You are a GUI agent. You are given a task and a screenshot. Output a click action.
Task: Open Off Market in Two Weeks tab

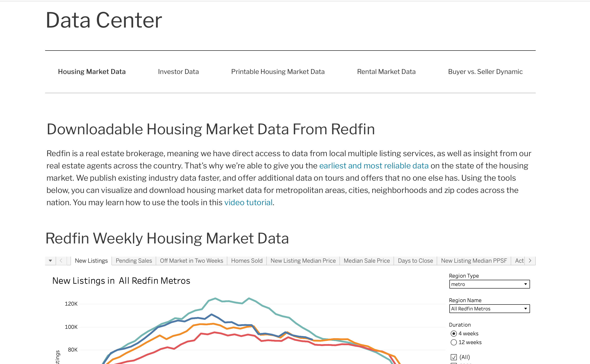click(x=191, y=261)
